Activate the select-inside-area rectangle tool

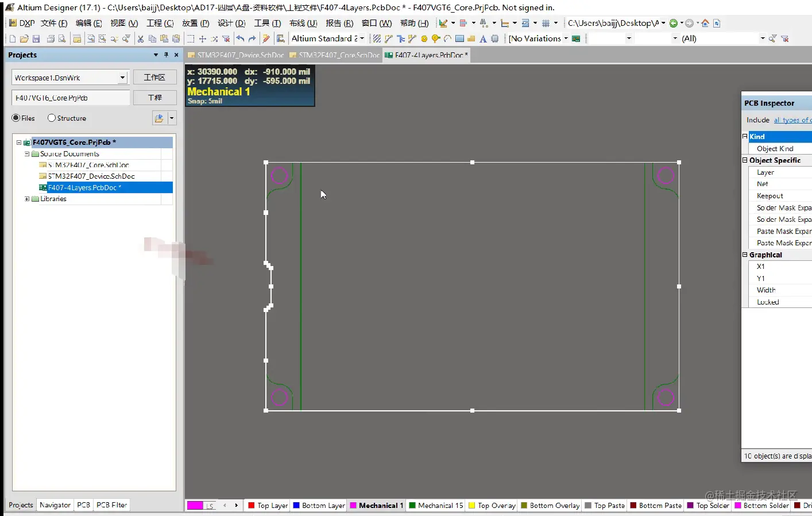click(x=191, y=38)
